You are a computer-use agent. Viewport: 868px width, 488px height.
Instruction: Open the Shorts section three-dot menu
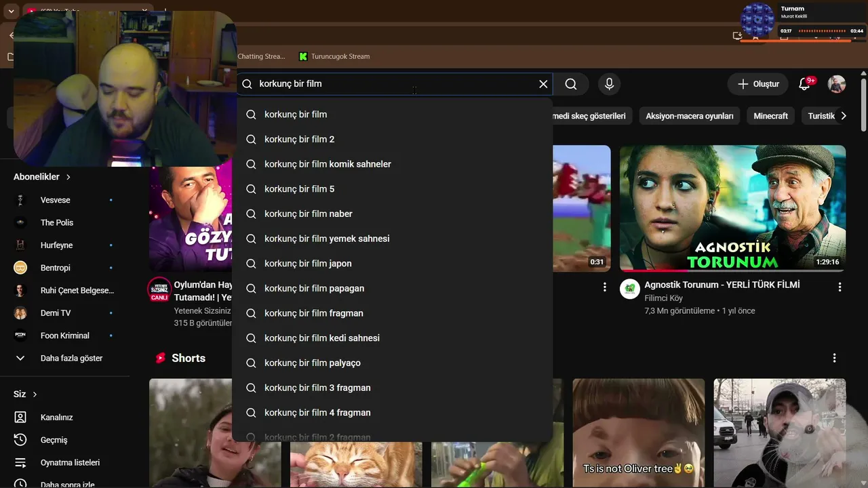click(x=834, y=358)
